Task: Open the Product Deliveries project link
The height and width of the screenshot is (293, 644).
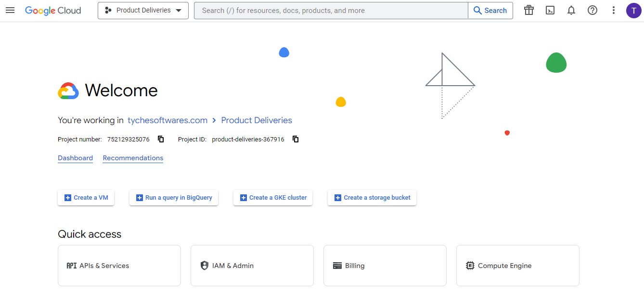Action: 257,120
